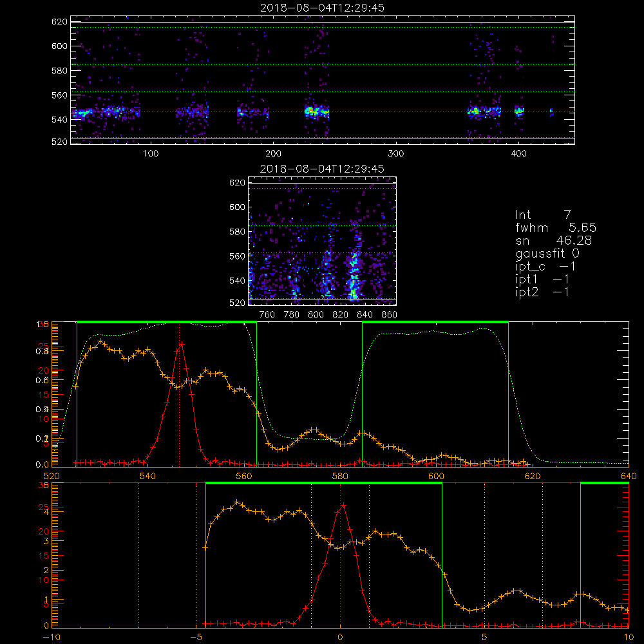Image resolution: width=644 pixels, height=644 pixels.
Task: Click x-axis label 400 on the top image
Action: [x=518, y=154]
